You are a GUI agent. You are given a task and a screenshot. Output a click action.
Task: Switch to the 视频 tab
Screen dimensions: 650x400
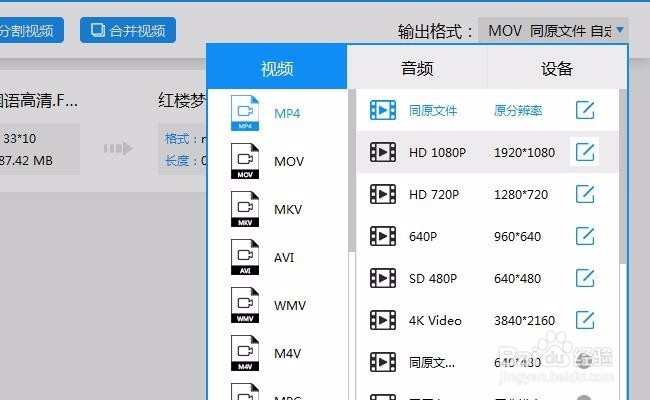pos(277,68)
